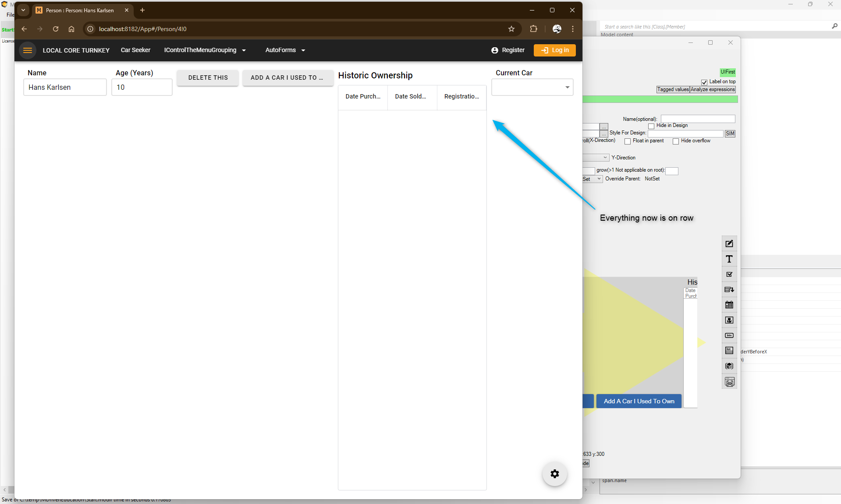
Task: Switch to the 'Person: Hans Karlsen' browser tab
Action: click(80, 11)
